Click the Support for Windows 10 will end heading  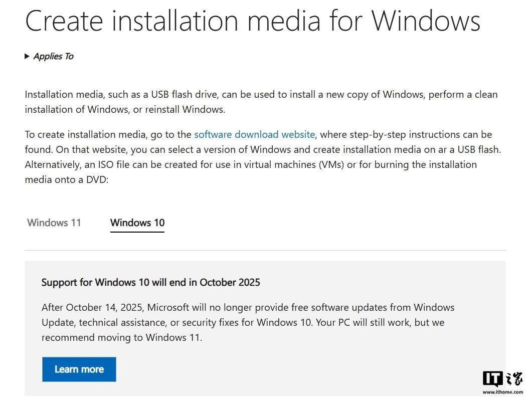coord(150,283)
